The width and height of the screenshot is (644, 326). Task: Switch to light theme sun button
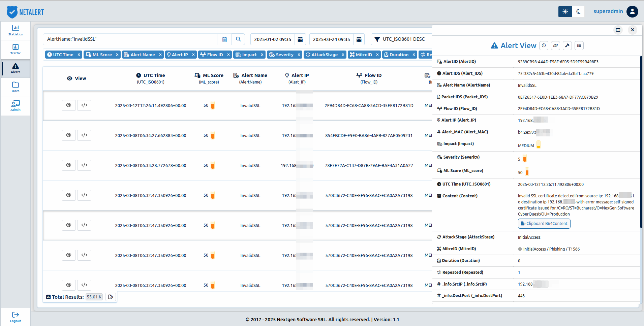click(x=565, y=11)
